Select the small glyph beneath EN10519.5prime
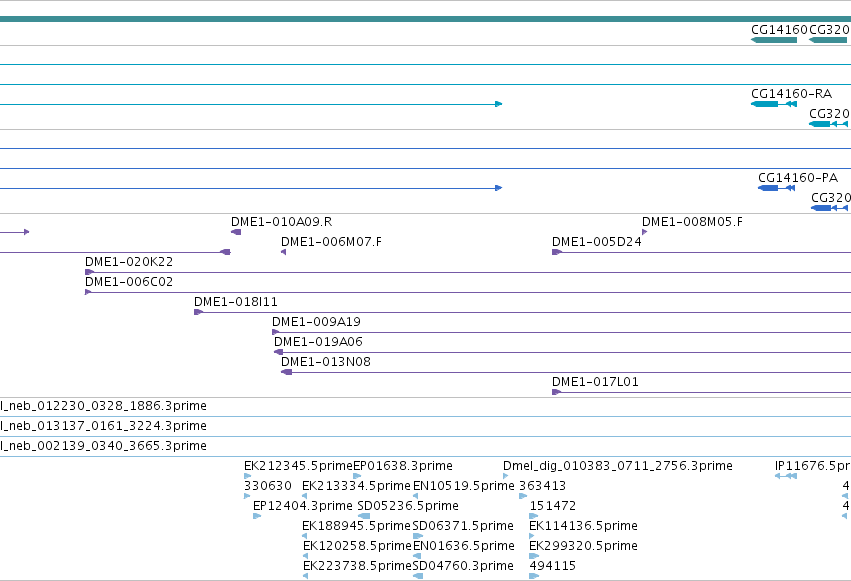851x581 pixels. [x=416, y=496]
